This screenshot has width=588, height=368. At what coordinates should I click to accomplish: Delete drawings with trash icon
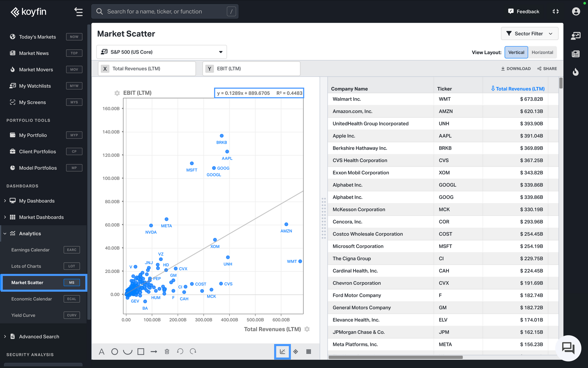pos(167,352)
